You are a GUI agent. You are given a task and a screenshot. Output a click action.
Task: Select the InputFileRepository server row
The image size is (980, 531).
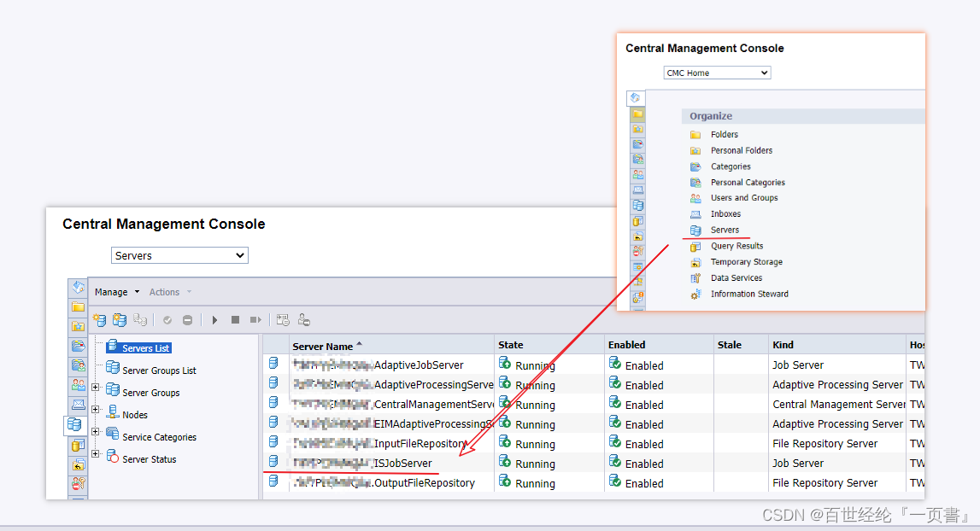click(594, 444)
